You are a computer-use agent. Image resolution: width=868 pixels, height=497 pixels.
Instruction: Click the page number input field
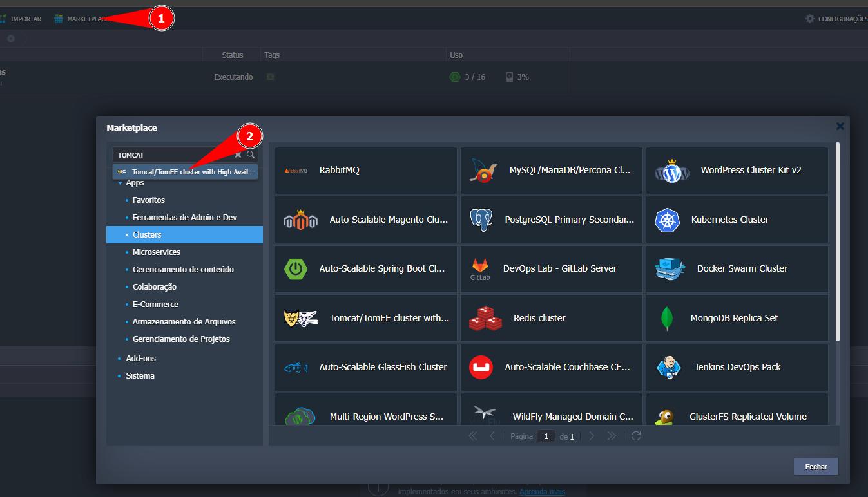click(545, 436)
